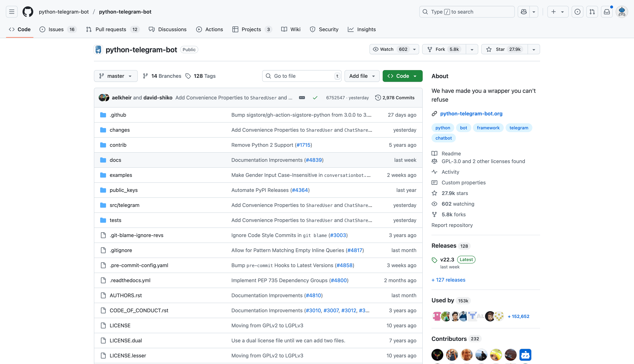634x364 pixels.
Task: Expand the Copilot dropdown arrow
Action: (x=534, y=12)
